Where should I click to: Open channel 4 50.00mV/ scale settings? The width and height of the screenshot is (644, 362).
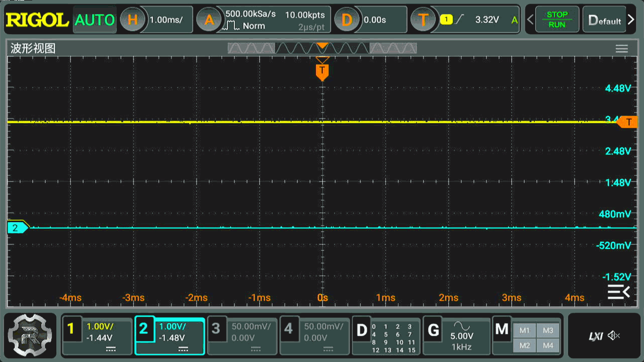[x=324, y=326]
